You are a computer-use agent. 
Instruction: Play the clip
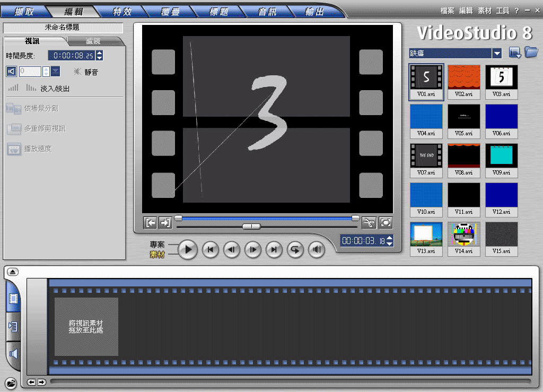tap(187, 249)
